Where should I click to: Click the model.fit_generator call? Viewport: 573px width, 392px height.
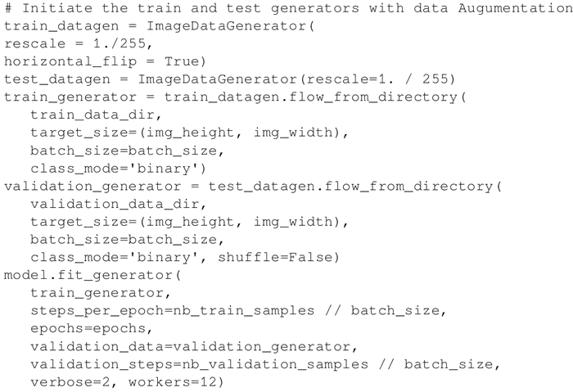pyautogui.click(x=91, y=276)
